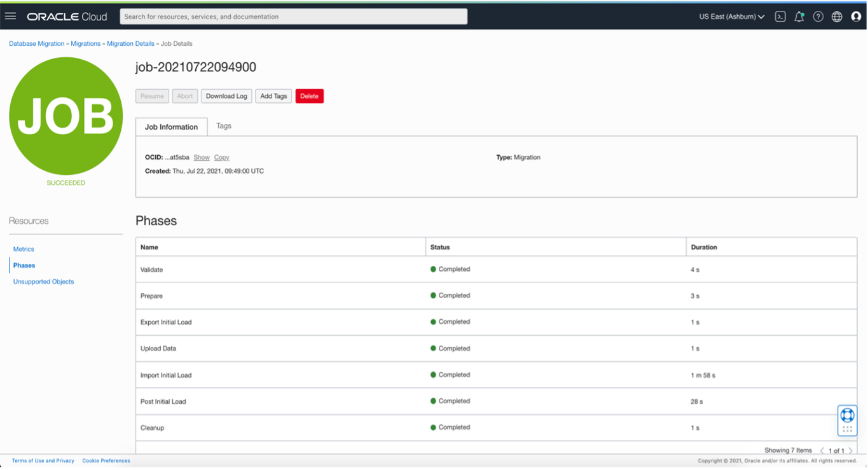Open the help menu
The image size is (868, 470).
point(818,16)
